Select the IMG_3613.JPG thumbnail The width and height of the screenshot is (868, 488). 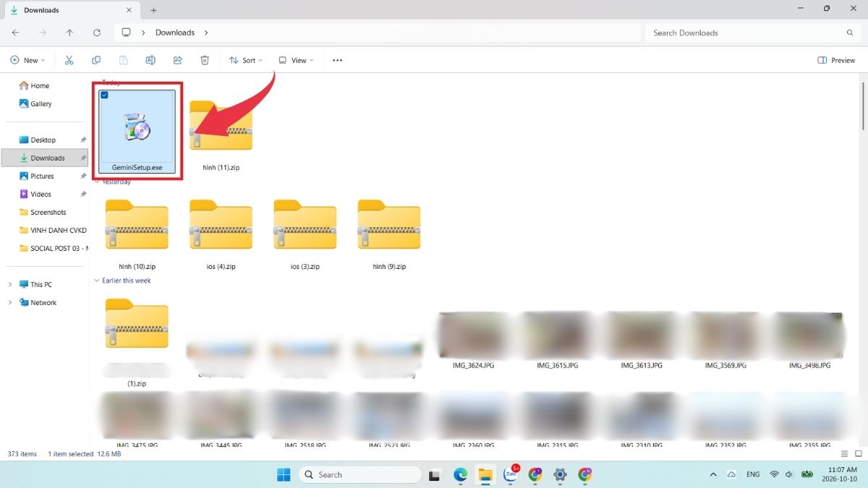(642, 335)
